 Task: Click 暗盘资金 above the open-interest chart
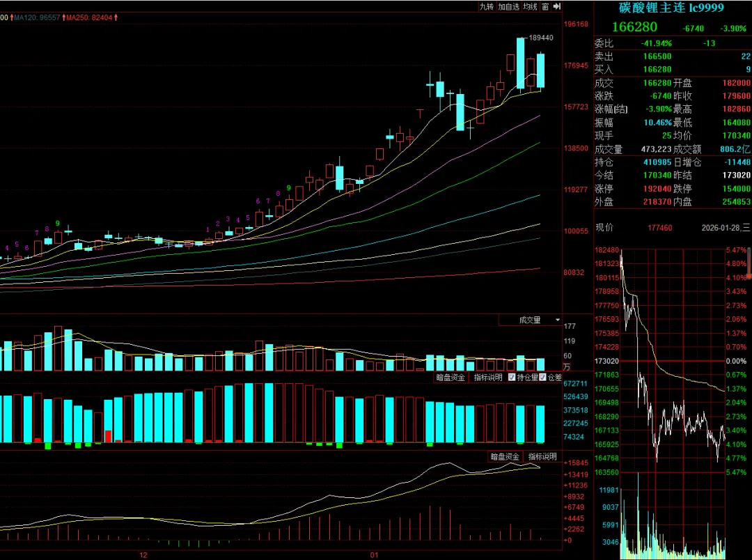(x=451, y=378)
